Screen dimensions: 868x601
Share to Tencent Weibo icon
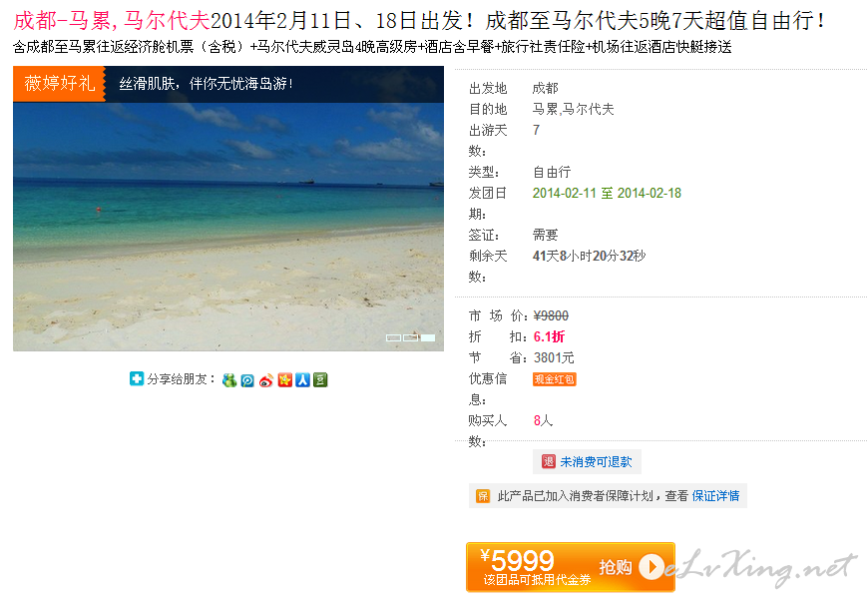click(x=247, y=380)
